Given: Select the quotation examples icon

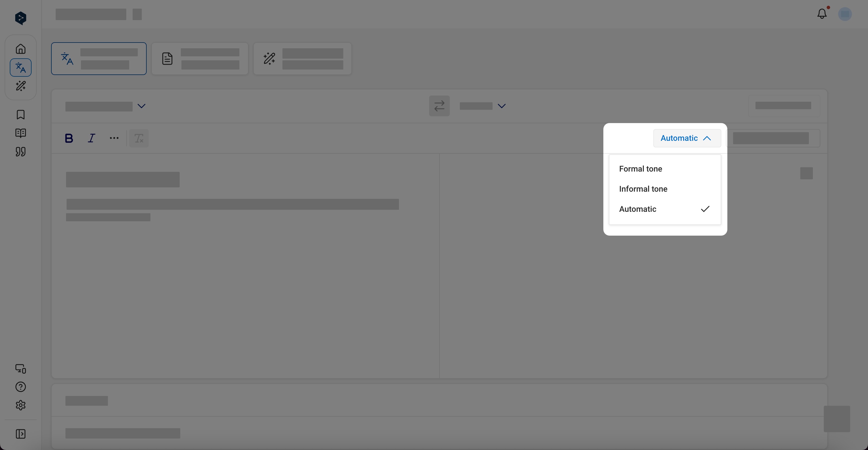Looking at the screenshot, I should coord(21,152).
